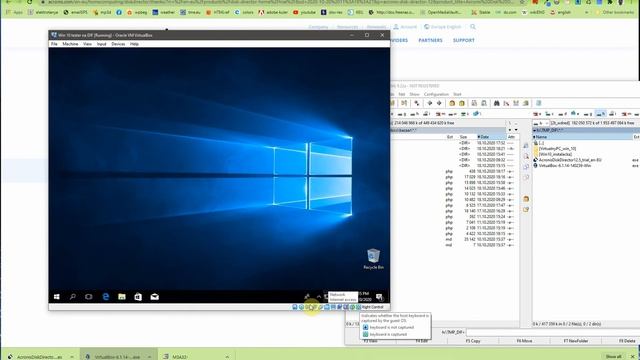Click the VirtualBox mouse integration status icon
Viewport: 640px width, 360px height.
[352, 307]
